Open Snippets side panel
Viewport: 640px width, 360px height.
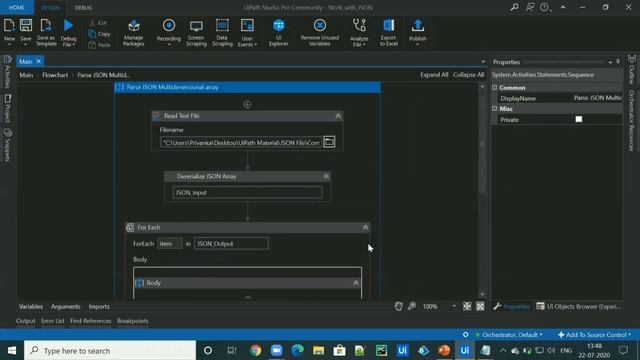pos(7,145)
